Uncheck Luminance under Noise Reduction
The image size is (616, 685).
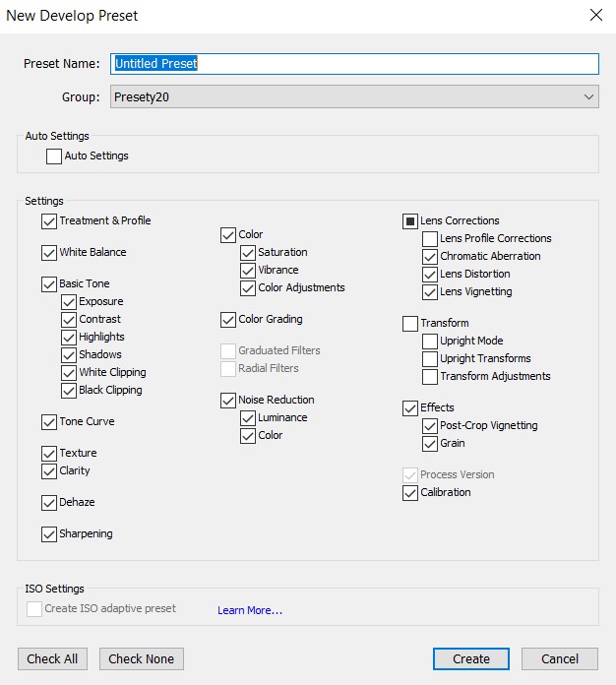tap(248, 418)
